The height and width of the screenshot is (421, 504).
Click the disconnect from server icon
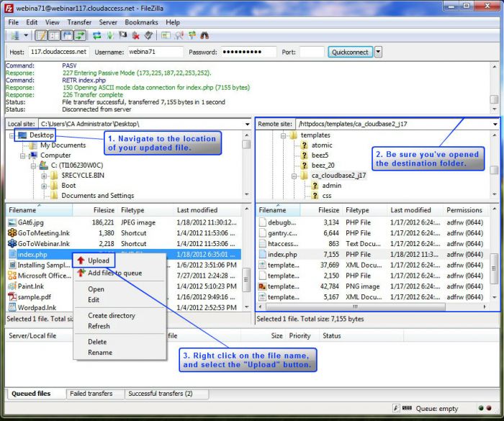point(135,35)
